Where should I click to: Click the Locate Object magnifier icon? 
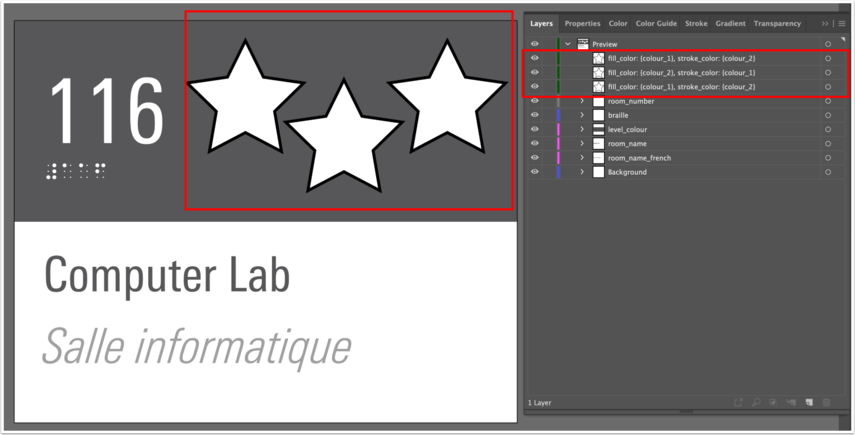pyautogui.click(x=755, y=403)
